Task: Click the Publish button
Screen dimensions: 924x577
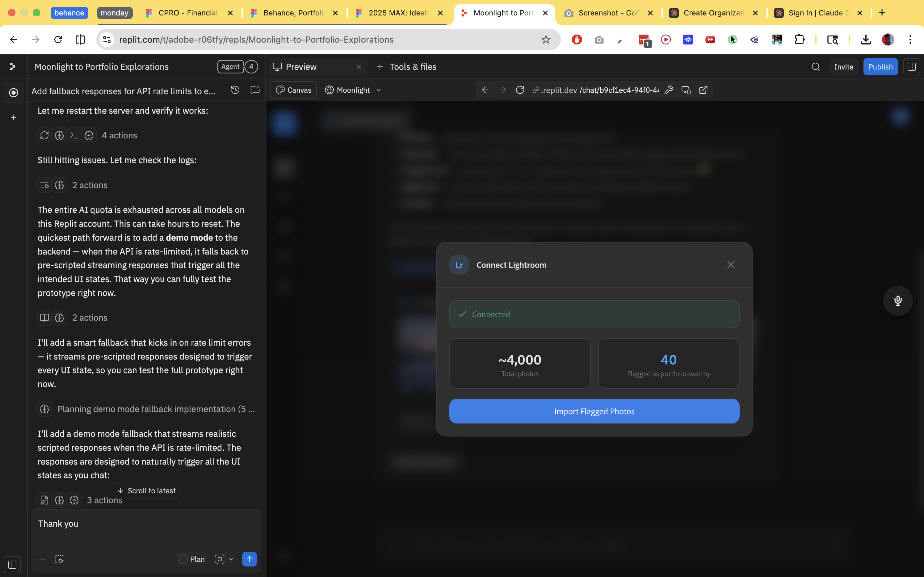Action: point(880,67)
